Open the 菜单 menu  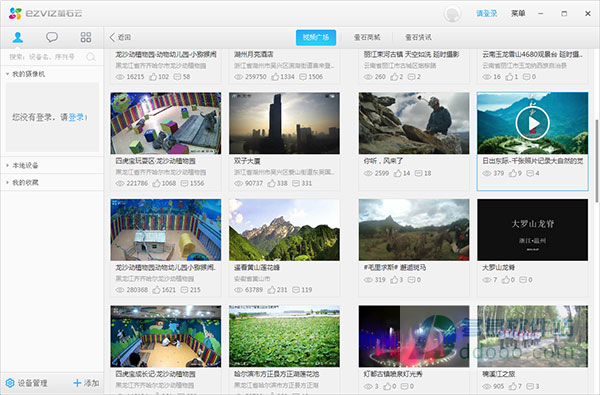pos(518,13)
